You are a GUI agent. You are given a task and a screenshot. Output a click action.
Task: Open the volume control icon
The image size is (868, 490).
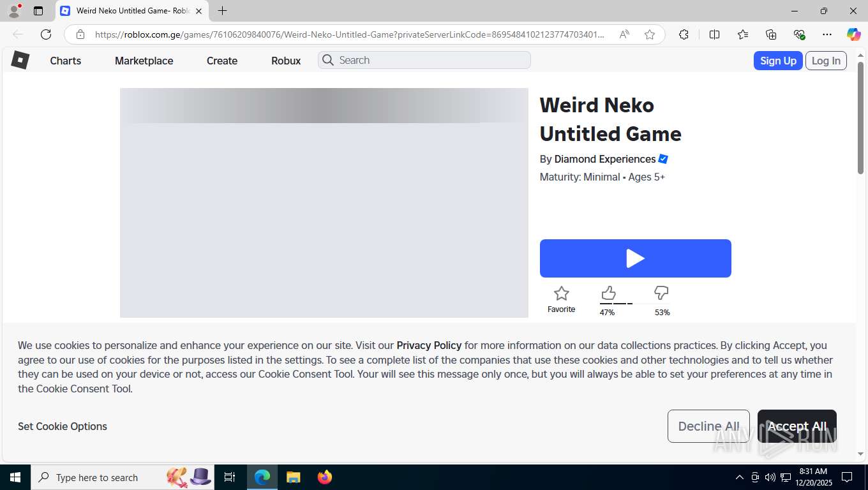pyautogui.click(x=770, y=477)
